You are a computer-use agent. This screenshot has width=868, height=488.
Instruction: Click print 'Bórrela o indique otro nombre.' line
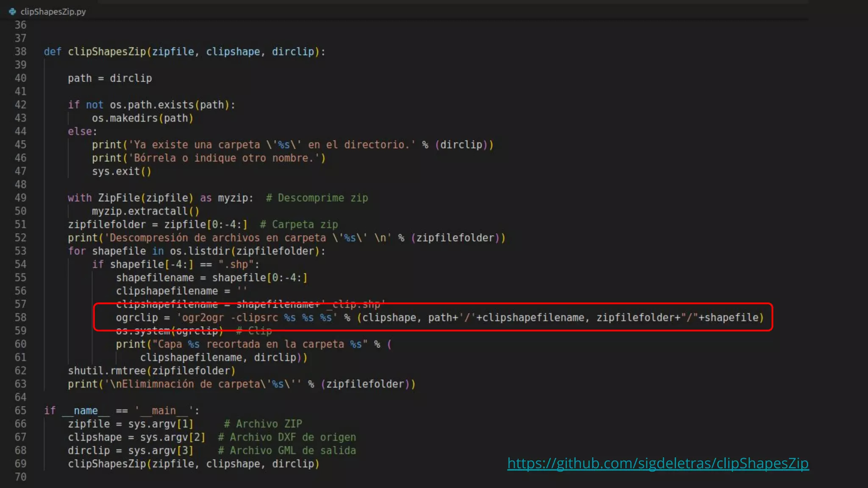tap(209, 158)
